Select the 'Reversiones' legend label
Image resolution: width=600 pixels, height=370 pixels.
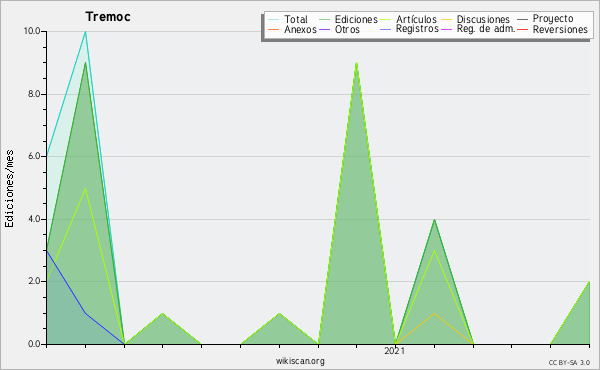[x=560, y=29]
